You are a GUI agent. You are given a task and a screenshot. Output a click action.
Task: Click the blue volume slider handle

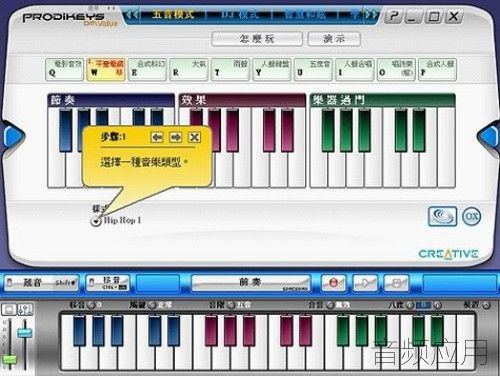click(x=25, y=333)
